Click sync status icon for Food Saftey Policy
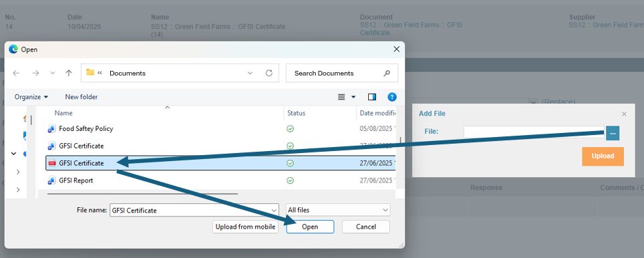This screenshot has height=258, width=644. click(291, 128)
